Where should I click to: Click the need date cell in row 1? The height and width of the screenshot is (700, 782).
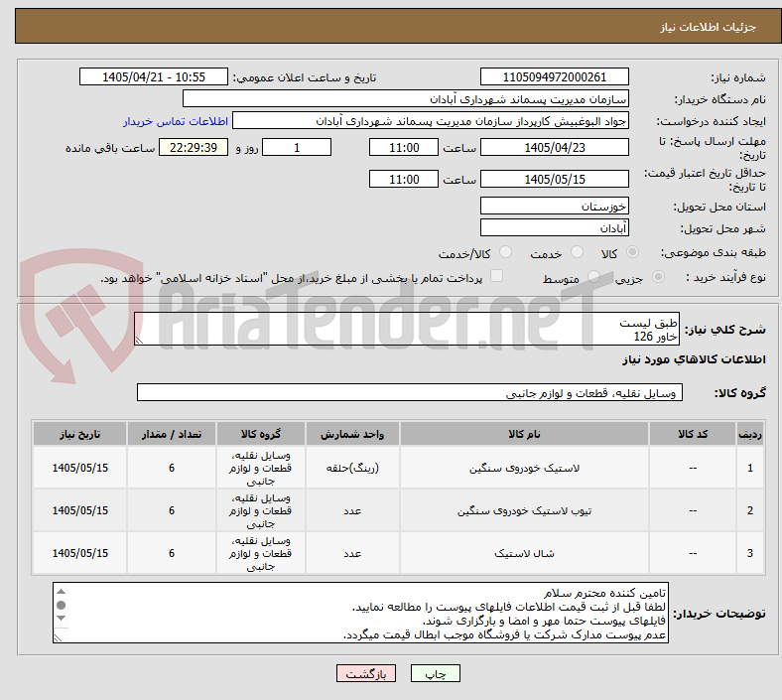tap(79, 468)
